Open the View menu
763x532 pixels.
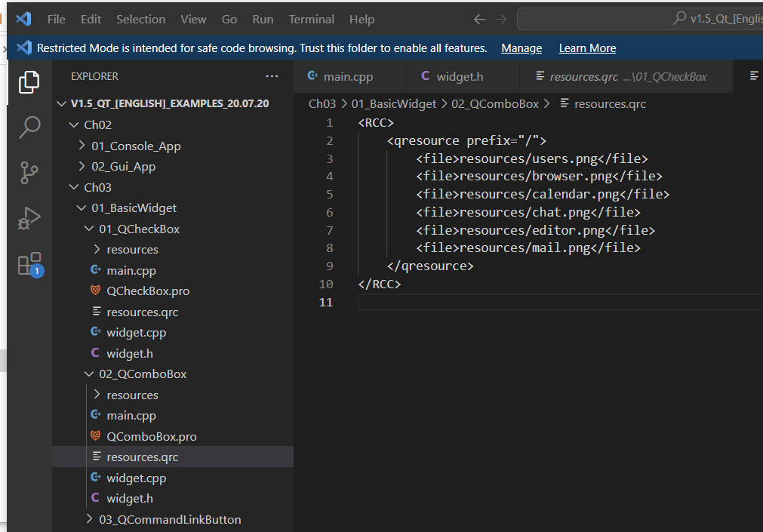point(193,20)
